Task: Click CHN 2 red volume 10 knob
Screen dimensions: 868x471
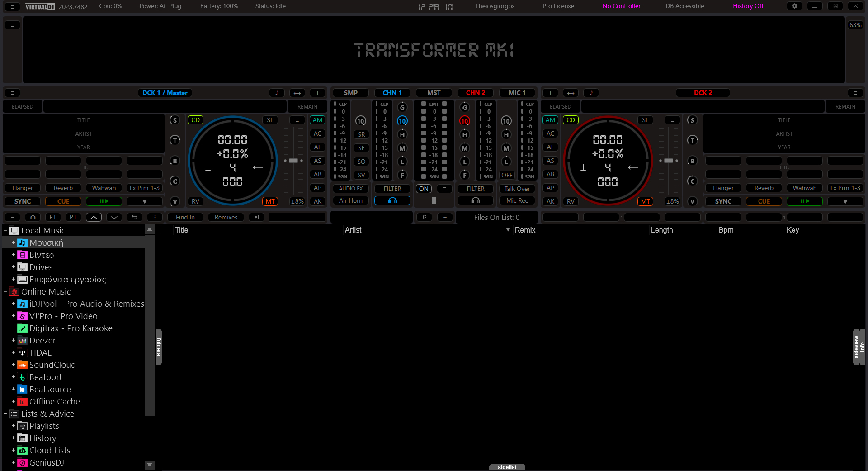Action: (464, 121)
